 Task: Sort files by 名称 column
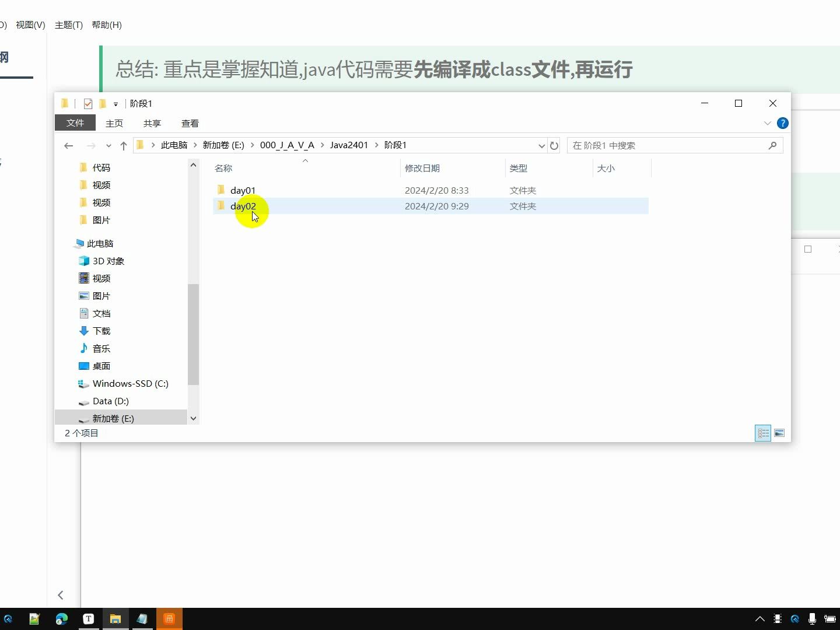tap(223, 168)
